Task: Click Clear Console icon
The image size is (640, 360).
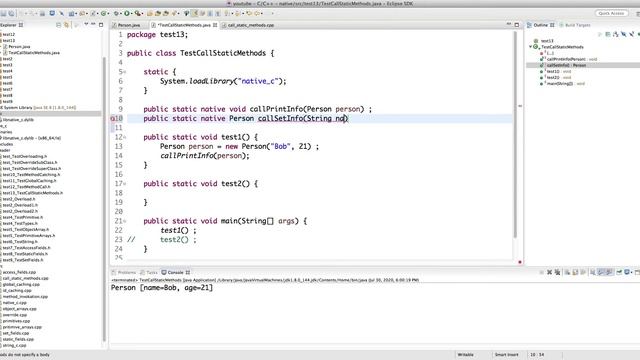Action: click(x=567, y=272)
